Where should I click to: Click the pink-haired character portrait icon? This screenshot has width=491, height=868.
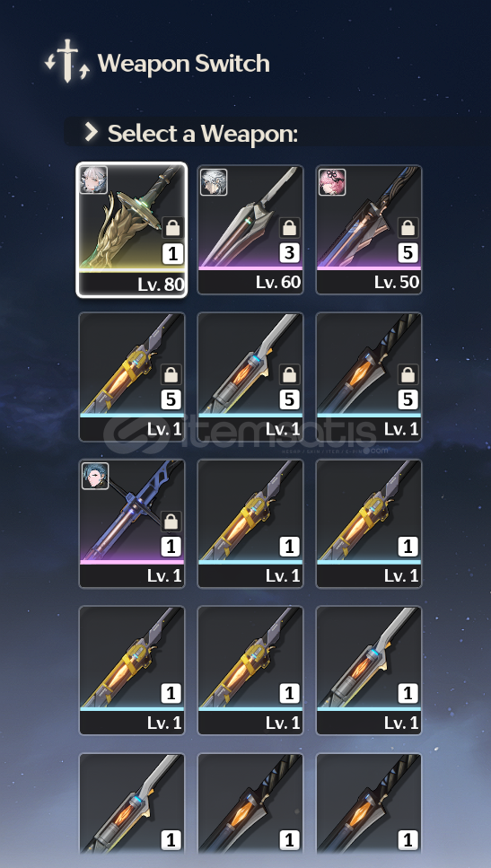332,182
